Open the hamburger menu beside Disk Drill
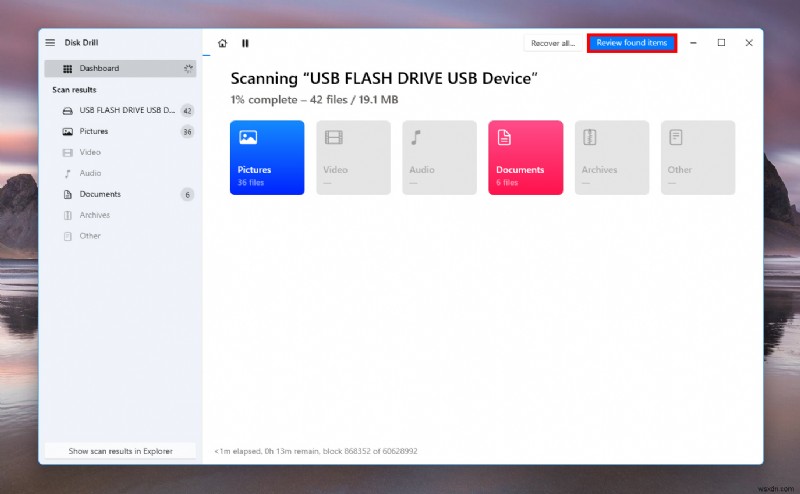Viewport: 800px width, 494px height. pos(50,42)
